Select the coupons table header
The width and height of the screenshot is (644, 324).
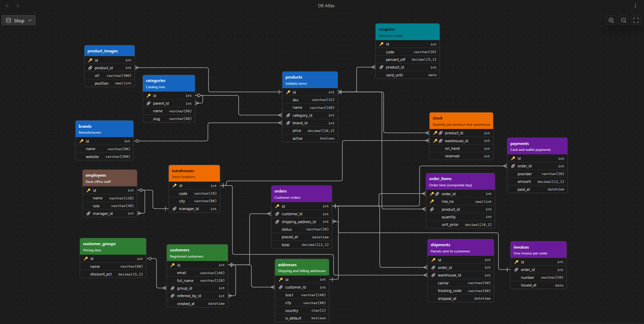(408, 32)
